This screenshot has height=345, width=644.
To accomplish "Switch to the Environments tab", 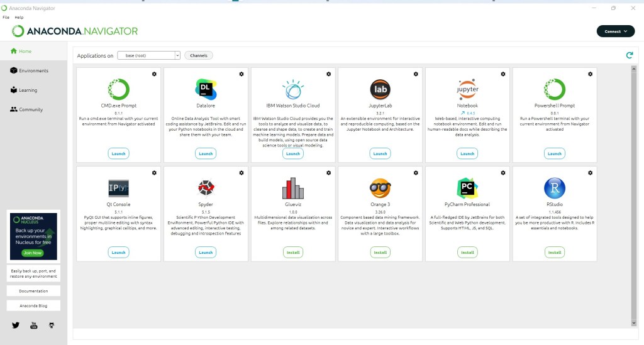I will [x=33, y=70].
